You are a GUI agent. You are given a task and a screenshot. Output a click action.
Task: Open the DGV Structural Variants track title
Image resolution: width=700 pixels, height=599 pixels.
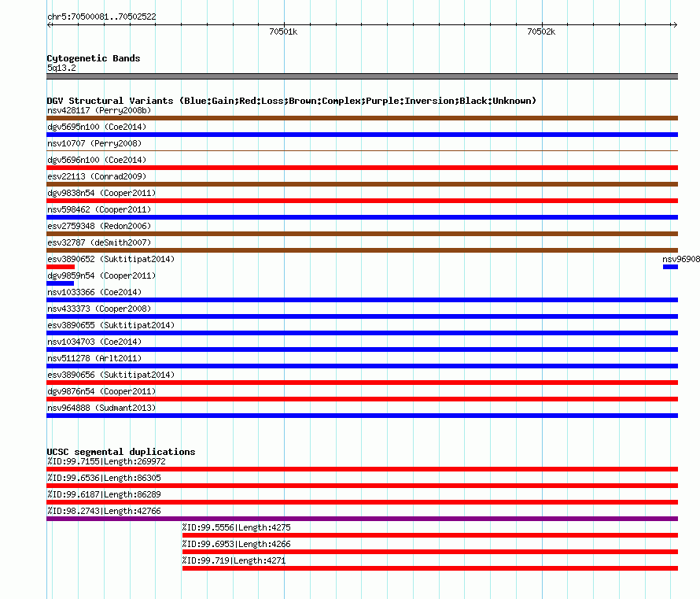pyautogui.click(x=292, y=101)
